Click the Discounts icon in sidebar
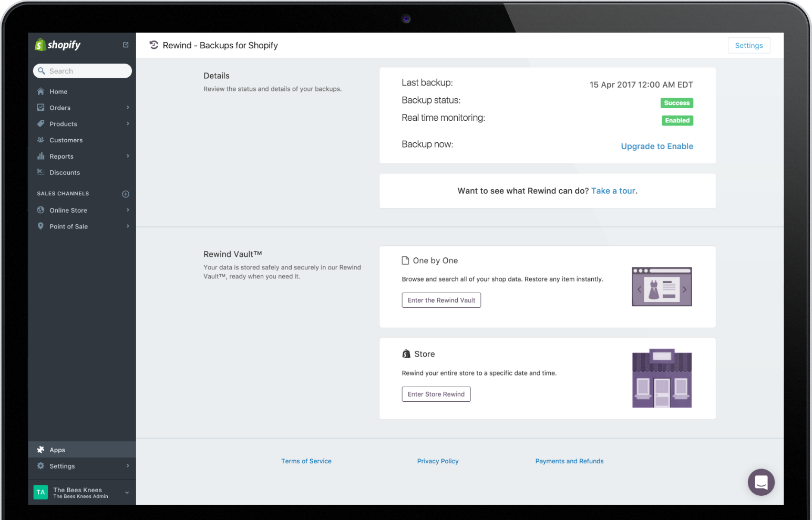This screenshot has height=520, width=812. pyautogui.click(x=40, y=172)
